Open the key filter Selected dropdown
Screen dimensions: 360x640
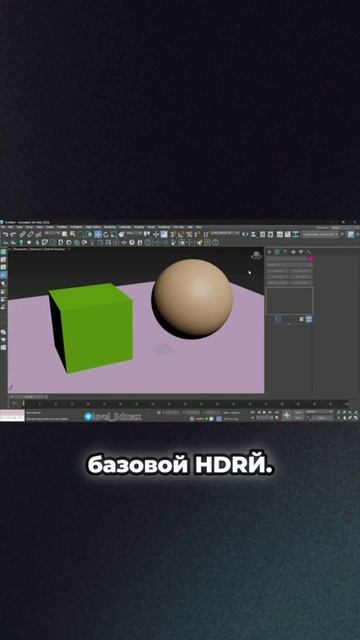(x=320, y=412)
